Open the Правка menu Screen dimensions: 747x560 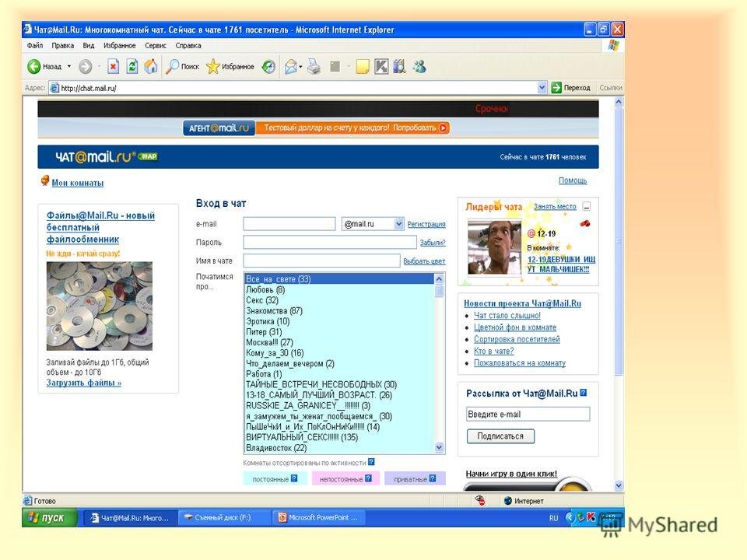point(62,46)
